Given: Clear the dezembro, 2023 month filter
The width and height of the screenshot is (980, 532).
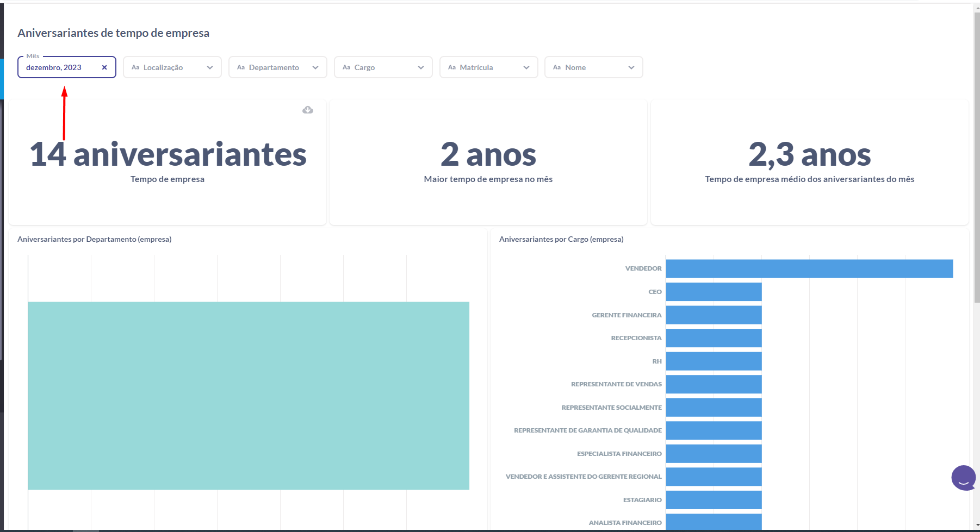Looking at the screenshot, I should click(x=104, y=67).
